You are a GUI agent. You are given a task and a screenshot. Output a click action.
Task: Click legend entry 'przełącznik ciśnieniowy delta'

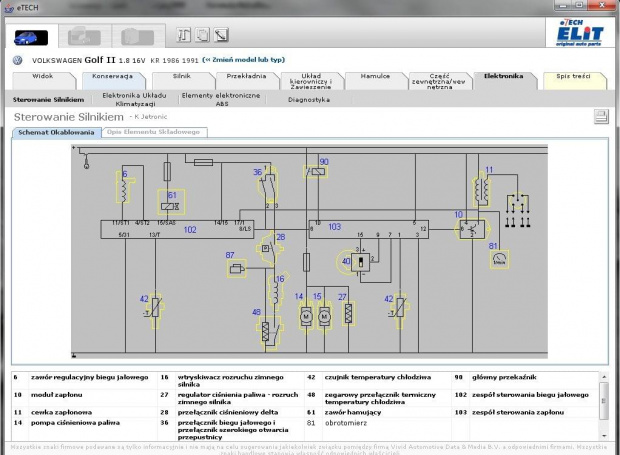(228, 412)
